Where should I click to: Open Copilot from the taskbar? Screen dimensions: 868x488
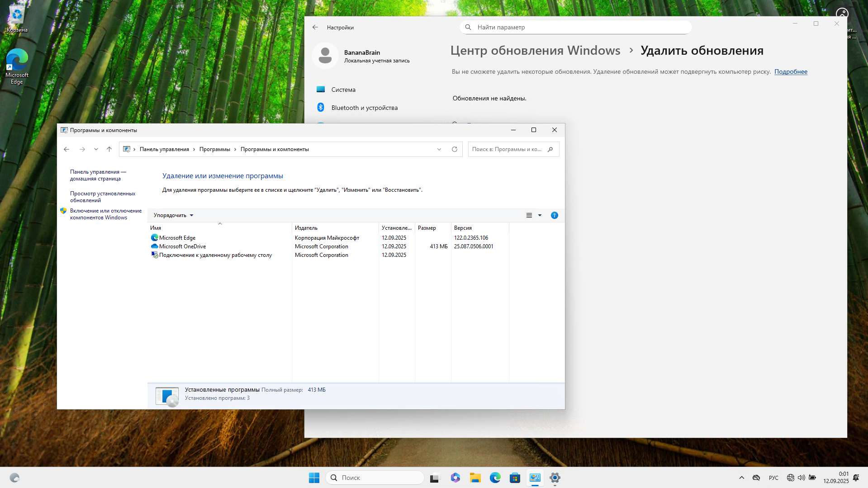tap(455, 478)
